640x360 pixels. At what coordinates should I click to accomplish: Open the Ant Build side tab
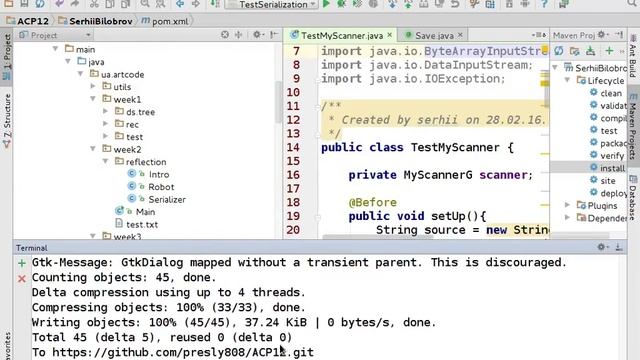(633, 57)
